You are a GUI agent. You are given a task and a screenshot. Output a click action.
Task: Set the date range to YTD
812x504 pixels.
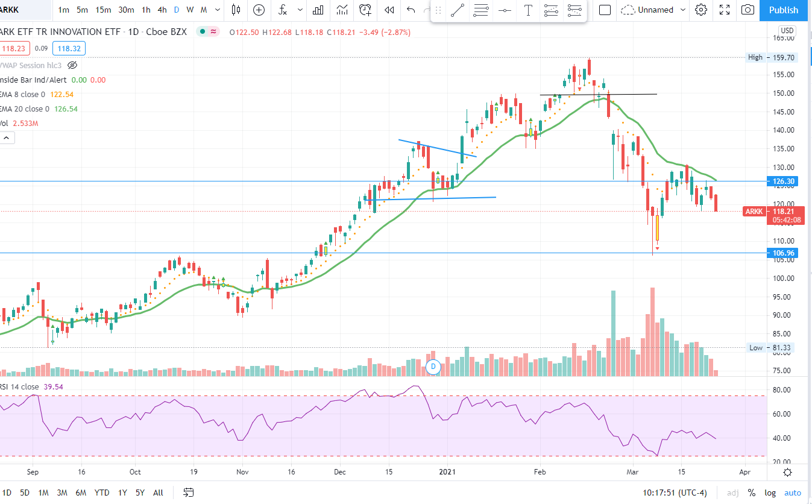(x=102, y=493)
